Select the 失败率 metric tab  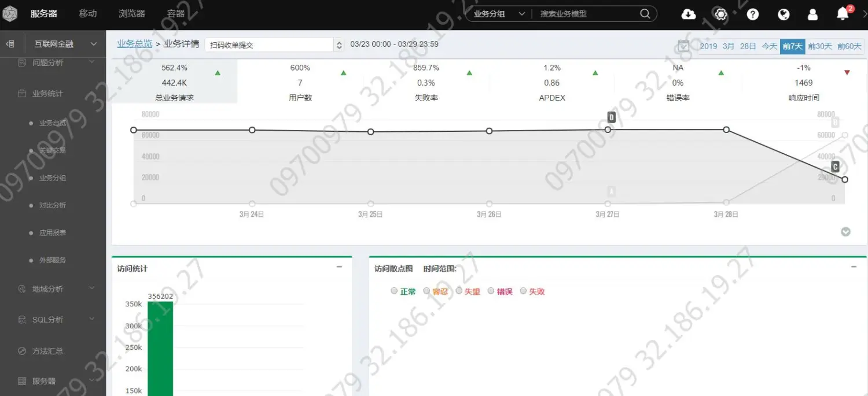pyautogui.click(x=426, y=82)
